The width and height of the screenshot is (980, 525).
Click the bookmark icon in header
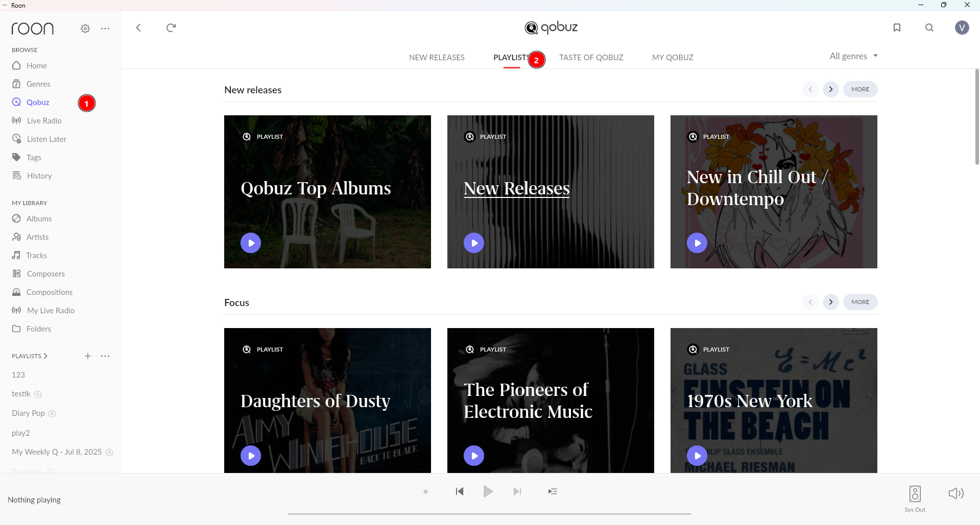pyautogui.click(x=897, y=28)
